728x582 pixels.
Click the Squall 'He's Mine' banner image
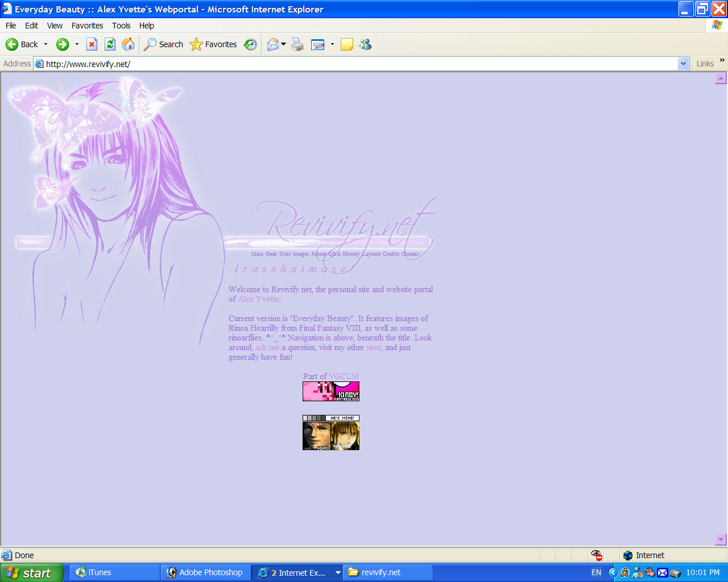[331, 433]
